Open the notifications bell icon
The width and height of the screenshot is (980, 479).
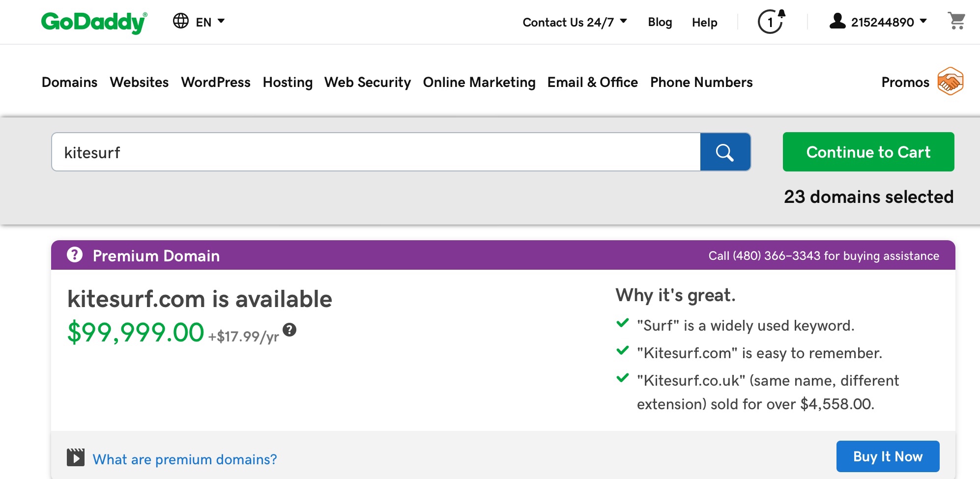[771, 22]
